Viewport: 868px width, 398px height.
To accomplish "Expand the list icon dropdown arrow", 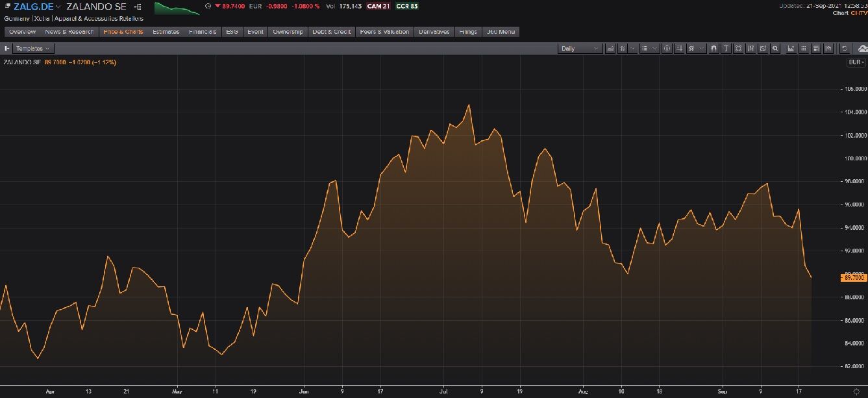I will 654,49.
